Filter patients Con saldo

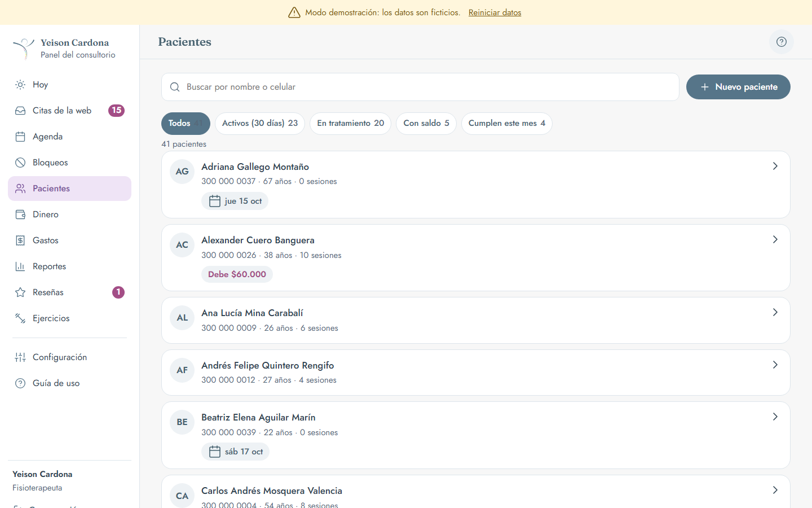pos(426,124)
